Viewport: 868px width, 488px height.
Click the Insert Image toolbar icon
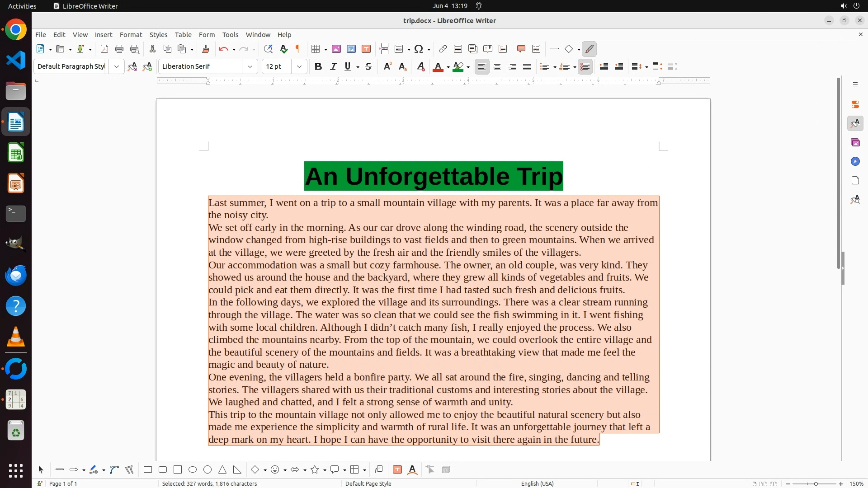pos(336,49)
